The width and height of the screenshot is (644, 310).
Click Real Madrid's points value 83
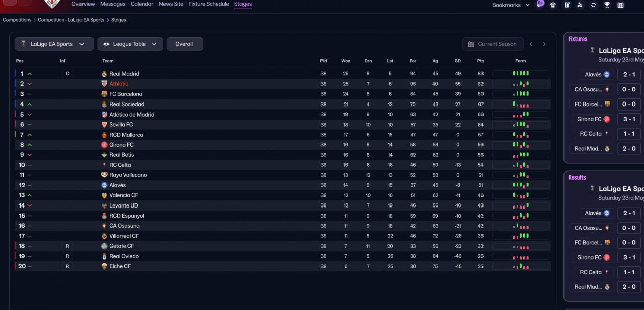point(480,74)
